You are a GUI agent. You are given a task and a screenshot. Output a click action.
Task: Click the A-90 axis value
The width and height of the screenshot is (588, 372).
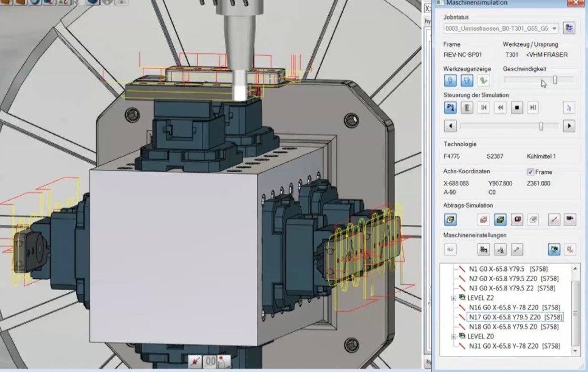[x=450, y=192]
